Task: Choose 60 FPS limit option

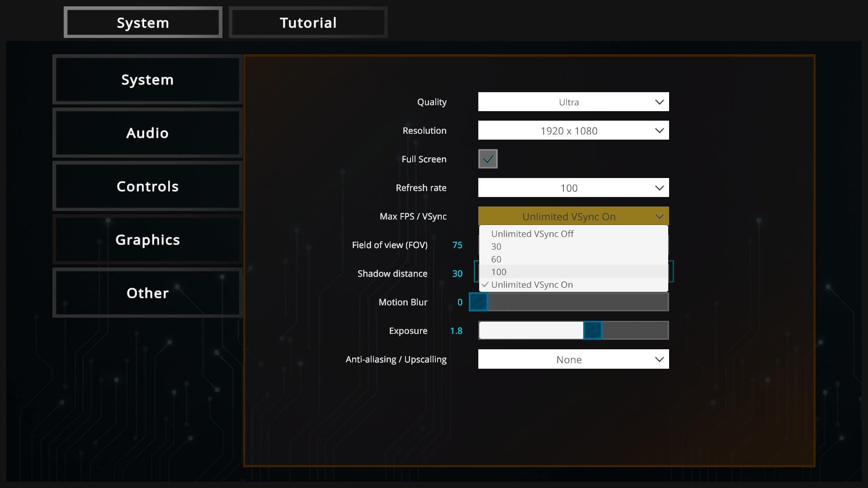Action: (496, 259)
